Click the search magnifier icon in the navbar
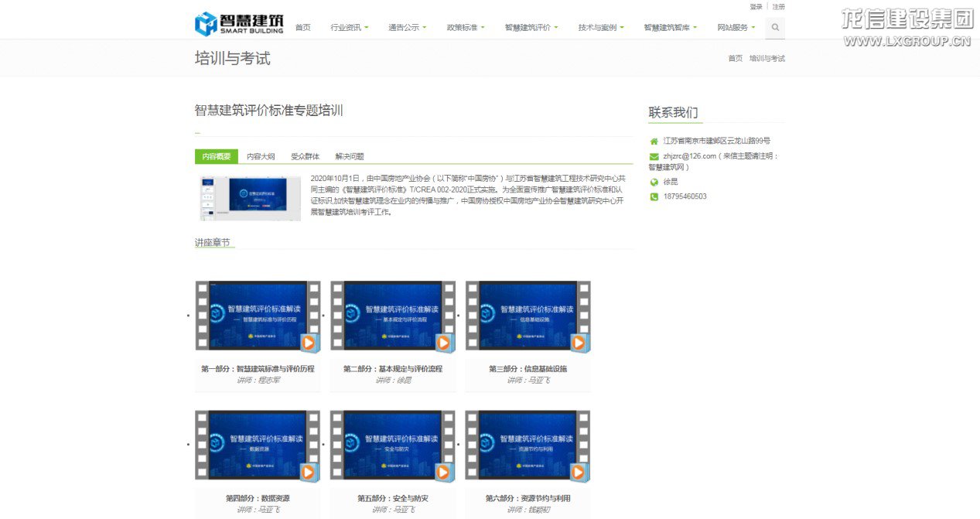Screen dimensions: 980x519 [774, 27]
